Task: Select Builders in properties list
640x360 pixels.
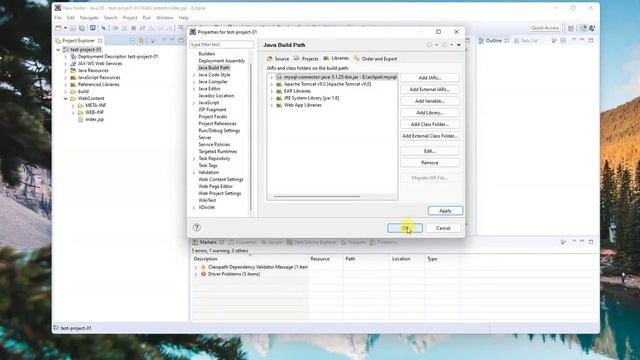Action: (207, 54)
